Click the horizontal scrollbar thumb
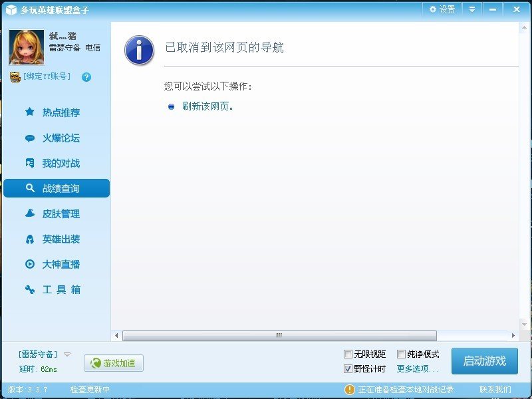The width and height of the screenshot is (532, 399). [279, 336]
